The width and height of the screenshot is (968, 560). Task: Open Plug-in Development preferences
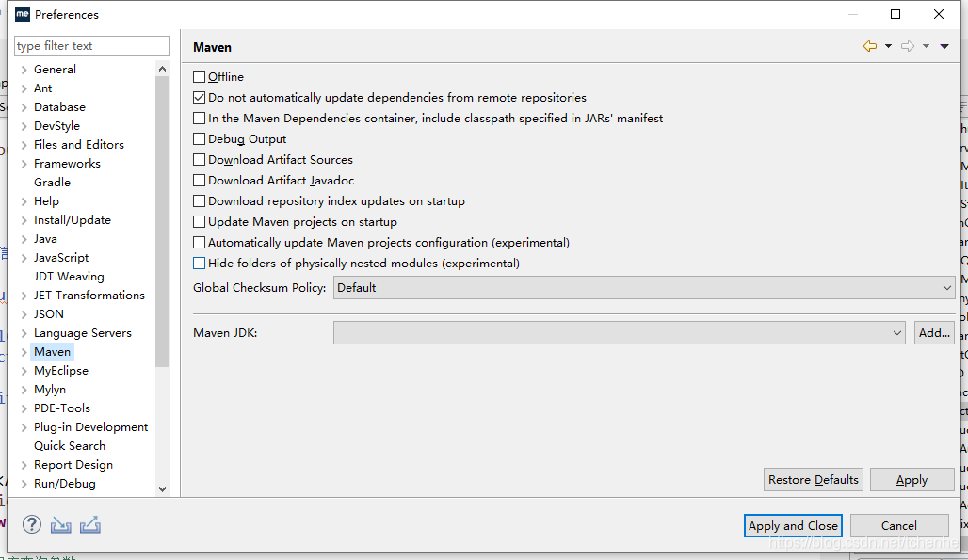[90, 426]
